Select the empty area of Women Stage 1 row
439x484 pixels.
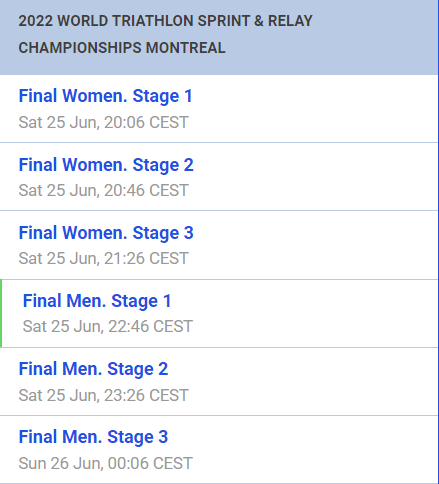(313, 109)
